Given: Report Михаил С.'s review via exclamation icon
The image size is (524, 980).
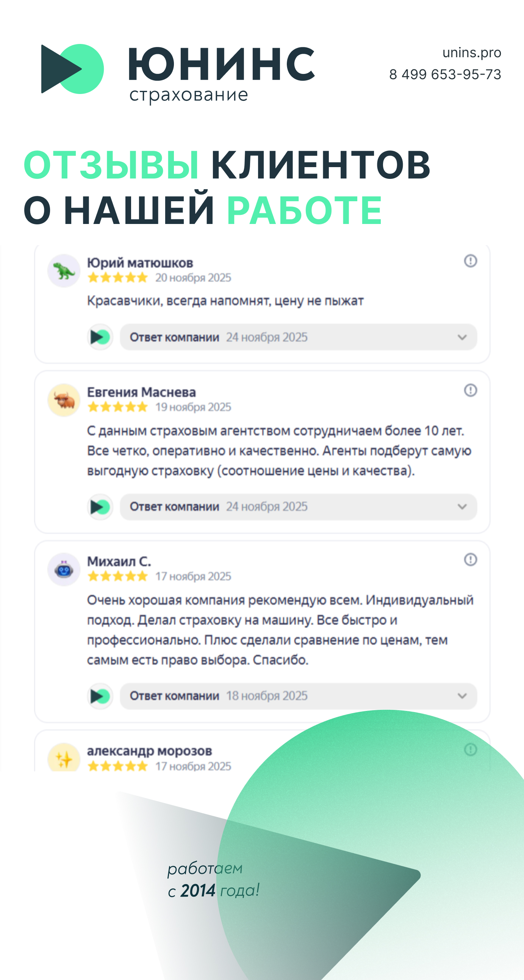Looking at the screenshot, I should pos(470,560).
